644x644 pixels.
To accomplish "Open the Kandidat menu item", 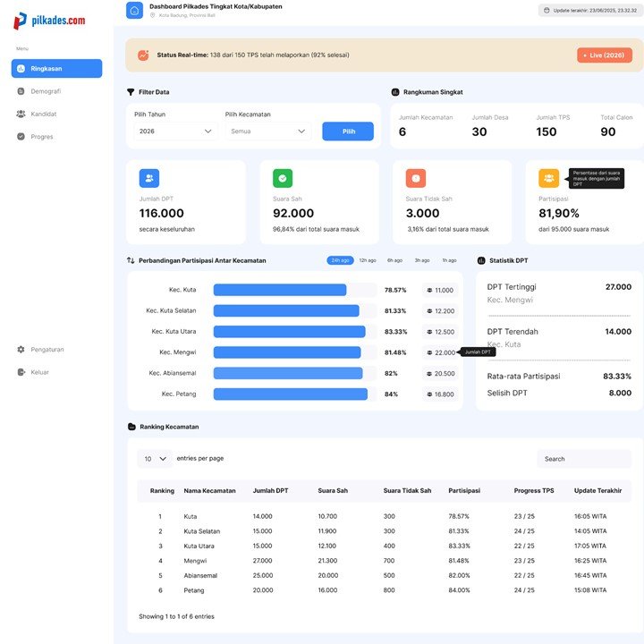I will click(x=43, y=114).
